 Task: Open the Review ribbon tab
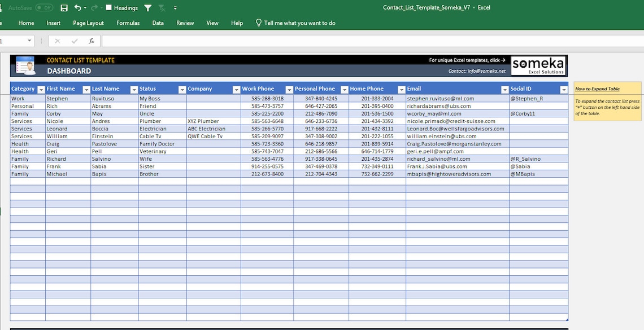[186, 23]
